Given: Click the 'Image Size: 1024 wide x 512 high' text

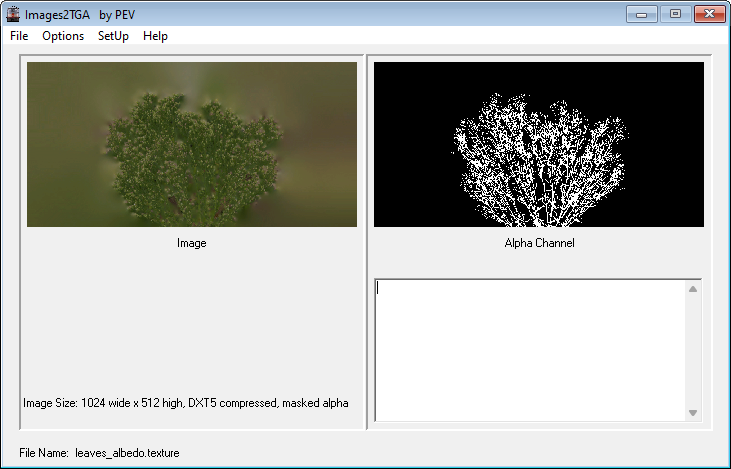Looking at the screenshot, I should coord(103,403).
